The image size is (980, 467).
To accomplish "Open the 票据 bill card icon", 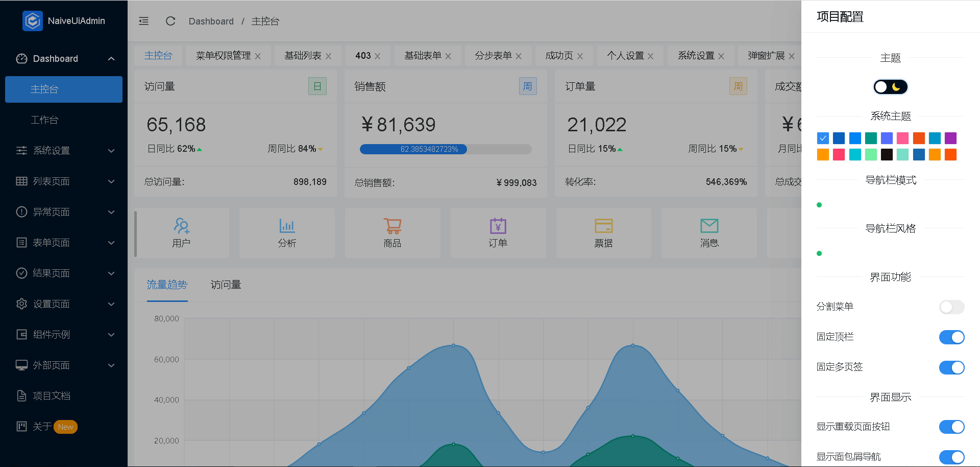I will click(603, 226).
